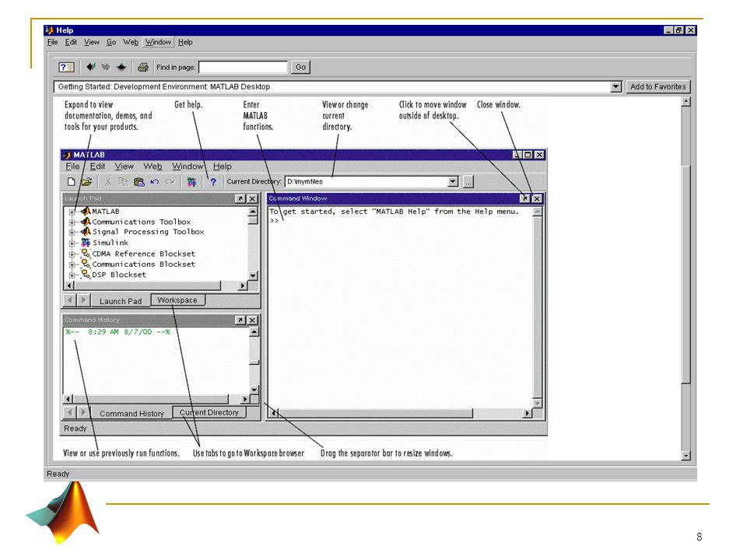
Task: Close the Command History panel
Action: coord(252,320)
